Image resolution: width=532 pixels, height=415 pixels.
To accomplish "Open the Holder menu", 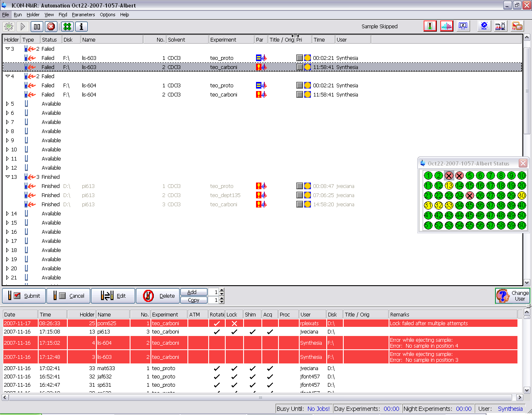I will pyautogui.click(x=33, y=15).
